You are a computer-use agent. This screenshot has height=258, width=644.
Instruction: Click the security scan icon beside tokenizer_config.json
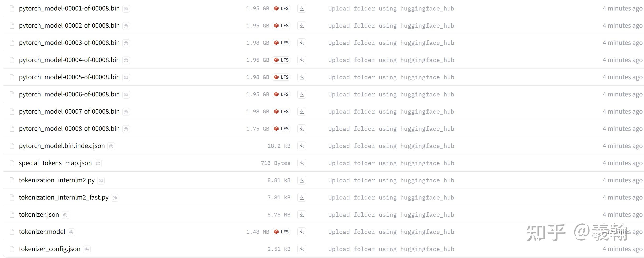click(86, 249)
